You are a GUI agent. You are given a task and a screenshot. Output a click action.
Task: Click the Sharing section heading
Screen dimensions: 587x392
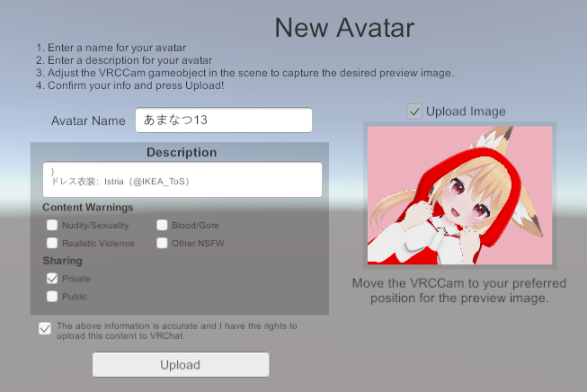[x=63, y=261]
